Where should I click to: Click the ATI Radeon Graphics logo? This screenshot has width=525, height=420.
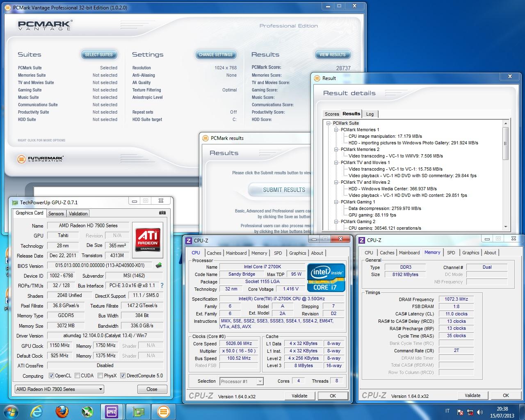pos(148,240)
